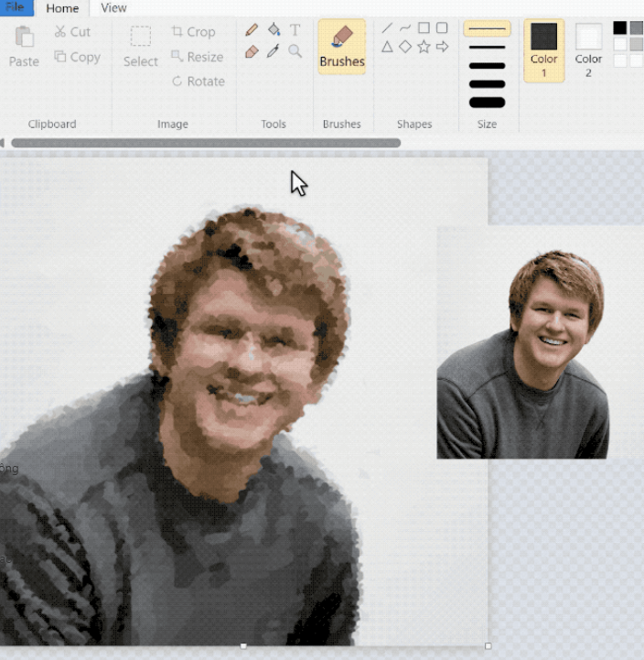Choose the straight Line shape

pyautogui.click(x=387, y=28)
